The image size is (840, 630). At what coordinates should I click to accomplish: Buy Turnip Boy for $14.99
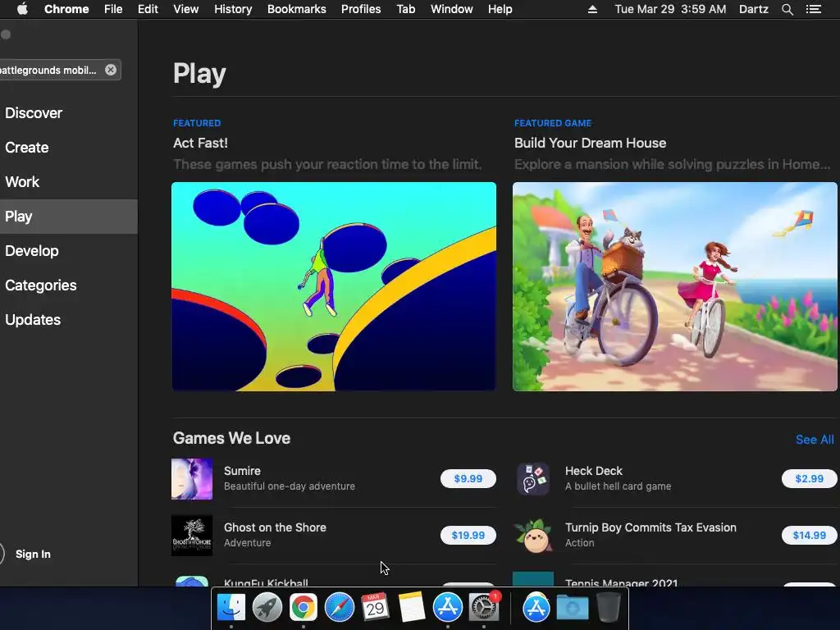(x=810, y=535)
